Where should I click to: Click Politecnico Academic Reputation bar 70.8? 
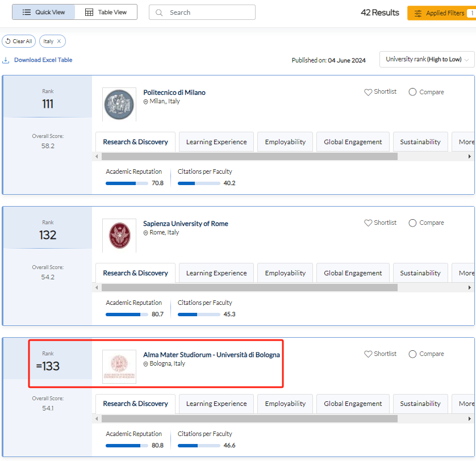tap(127, 183)
